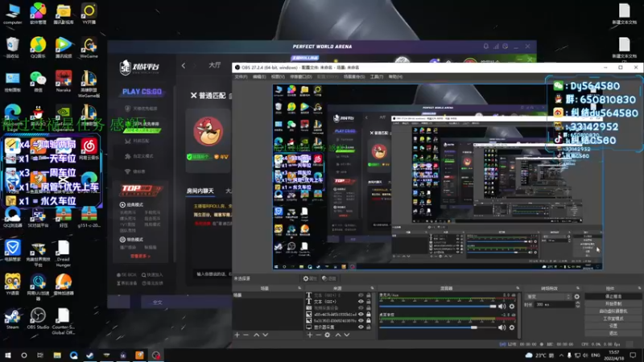The image size is (644, 362).
Task: Move scene up in scenes panel
Action: (256, 335)
